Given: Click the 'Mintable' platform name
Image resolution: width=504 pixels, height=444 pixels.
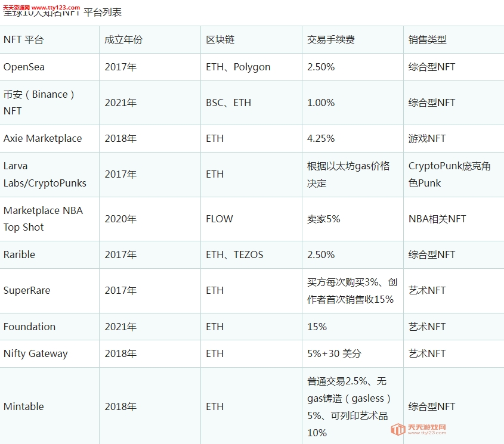Looking at the screenshot, I should click(24, 406).
